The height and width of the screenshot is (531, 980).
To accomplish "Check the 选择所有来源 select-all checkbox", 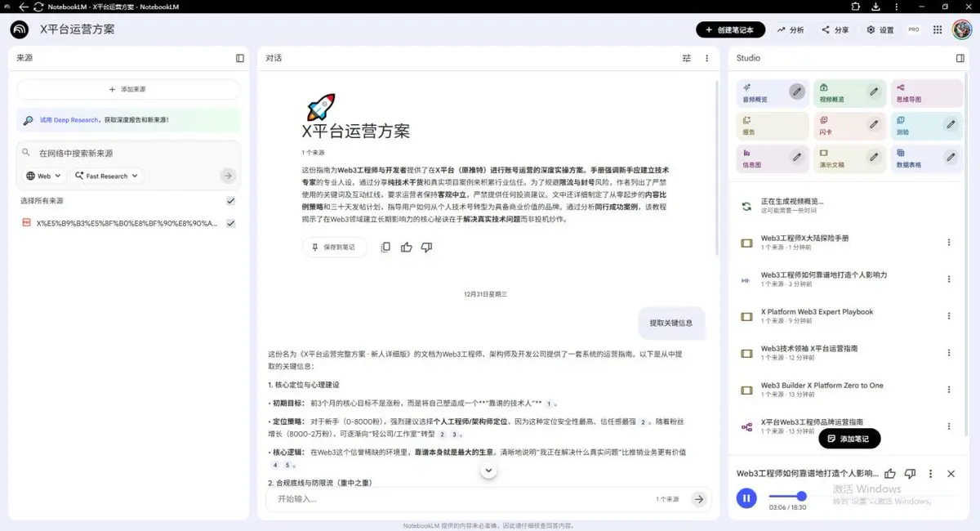I will 230,200.
